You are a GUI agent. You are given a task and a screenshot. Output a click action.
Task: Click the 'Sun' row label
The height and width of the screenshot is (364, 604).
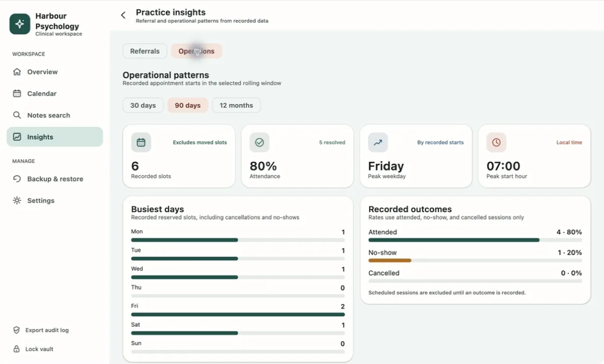point(136,343)
